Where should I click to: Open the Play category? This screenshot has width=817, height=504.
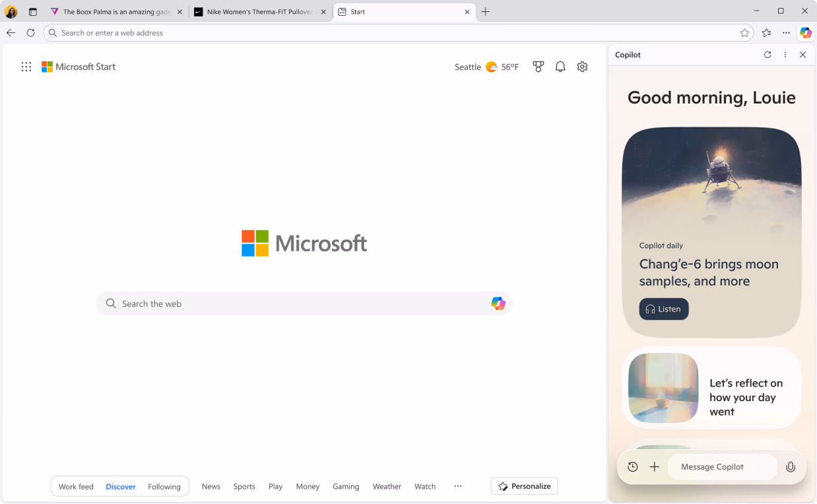click(x=276, y=486)
